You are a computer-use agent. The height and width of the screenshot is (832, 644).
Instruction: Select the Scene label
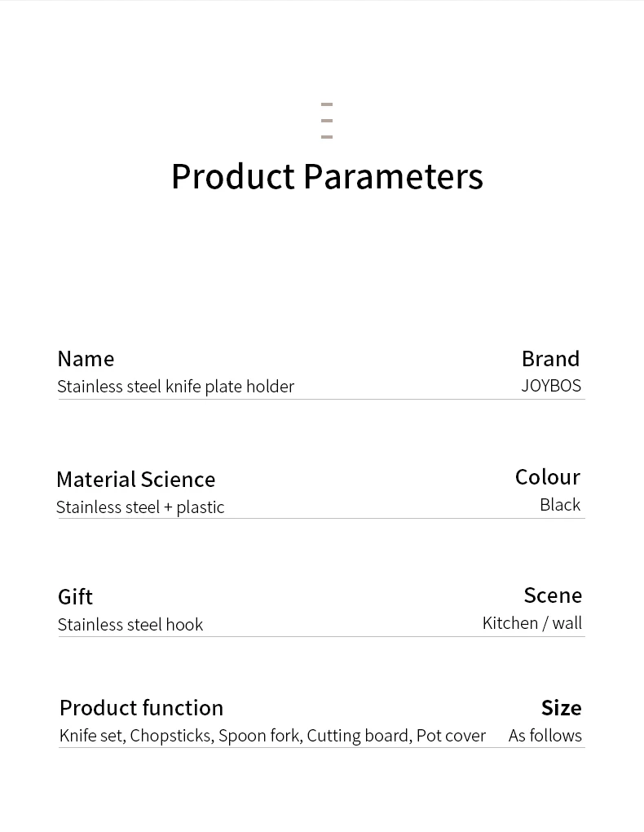553,595
